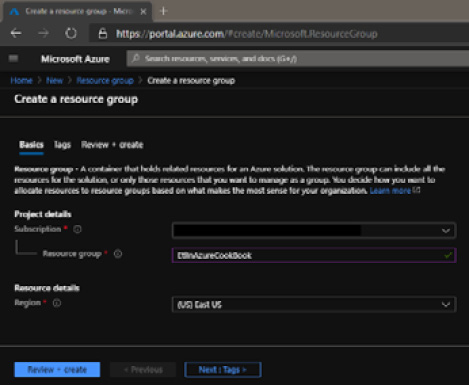Click the browser forward arrow
This screenshot has width=469, height=385.
click(x=43, y=33)
